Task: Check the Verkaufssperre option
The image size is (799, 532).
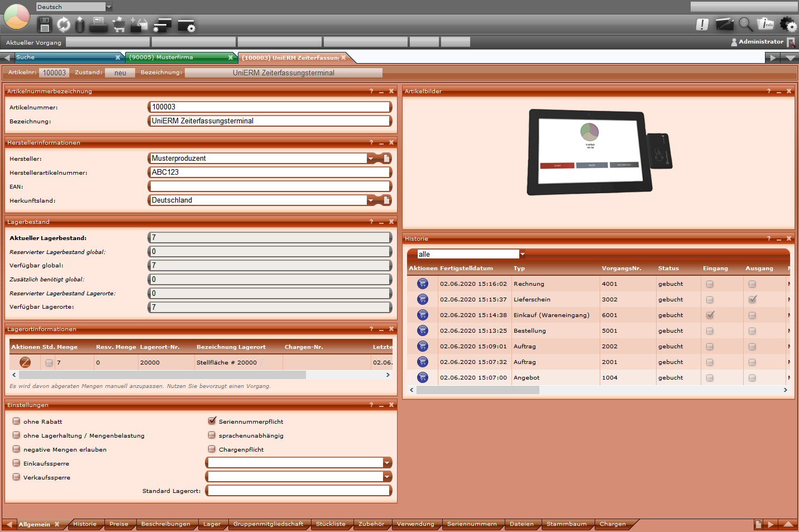Action: point(16,477)
